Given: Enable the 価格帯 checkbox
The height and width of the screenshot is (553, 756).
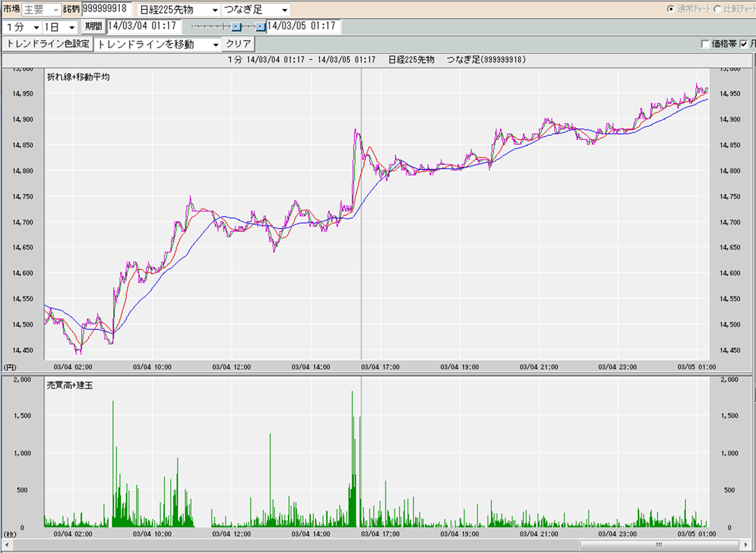Looking at the screenshot, I should [x=705, y=45].
